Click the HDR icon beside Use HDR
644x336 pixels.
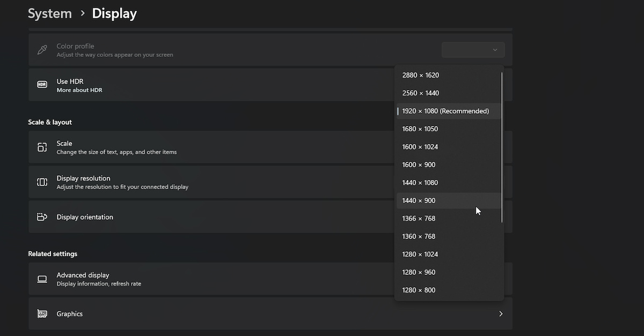[42, 85]
